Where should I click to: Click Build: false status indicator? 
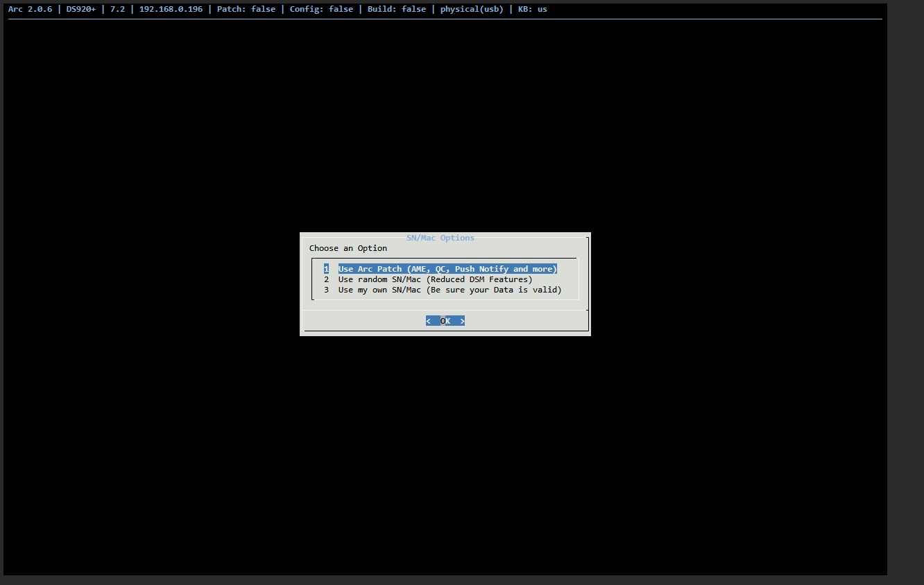(x=397, y=9)
